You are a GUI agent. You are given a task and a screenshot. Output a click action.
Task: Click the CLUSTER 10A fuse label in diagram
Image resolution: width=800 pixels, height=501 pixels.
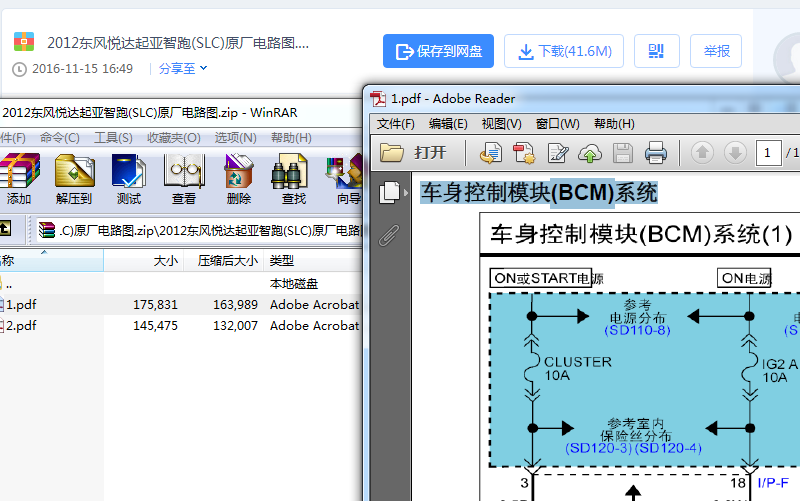[578, 368]
